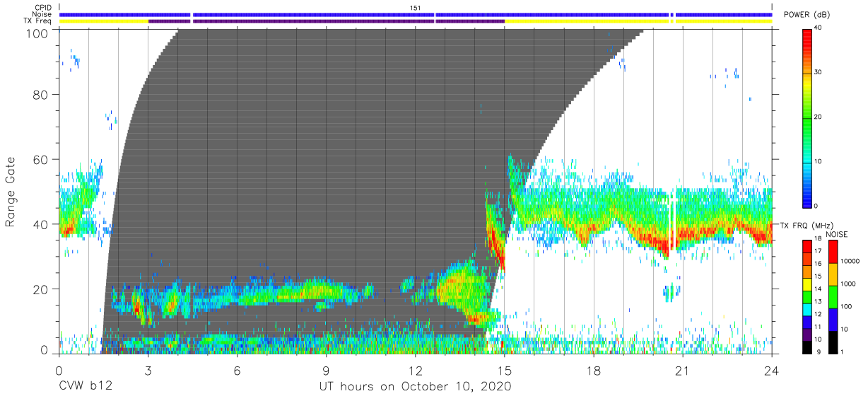Click the rainbow POWER color scale bar
Image resolution: width=868 pixels, height=401 pixels.
809,117
